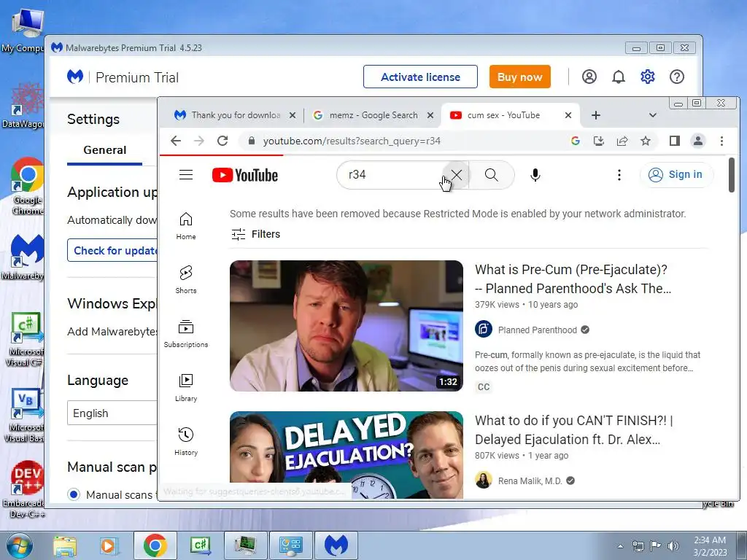
Task: Click Malwarebytes logo beside Premium Trial
Action: tap(75, 77)
